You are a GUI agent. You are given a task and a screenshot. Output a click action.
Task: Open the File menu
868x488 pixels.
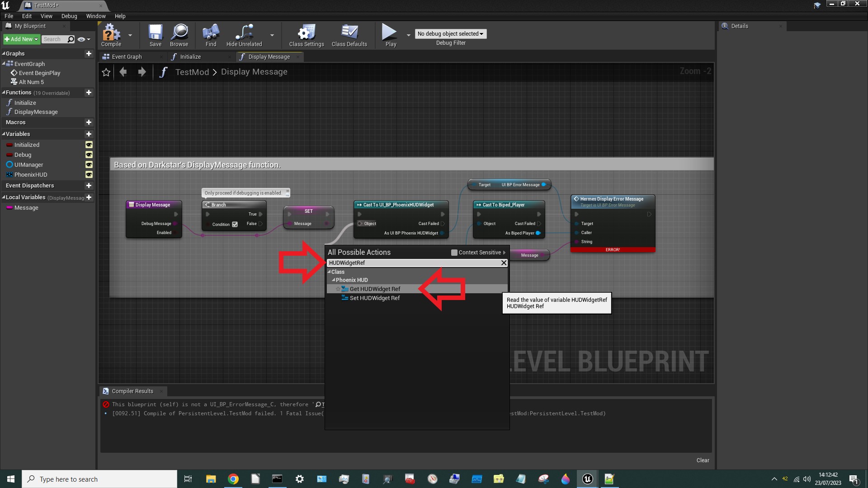[x=9, y=16]
